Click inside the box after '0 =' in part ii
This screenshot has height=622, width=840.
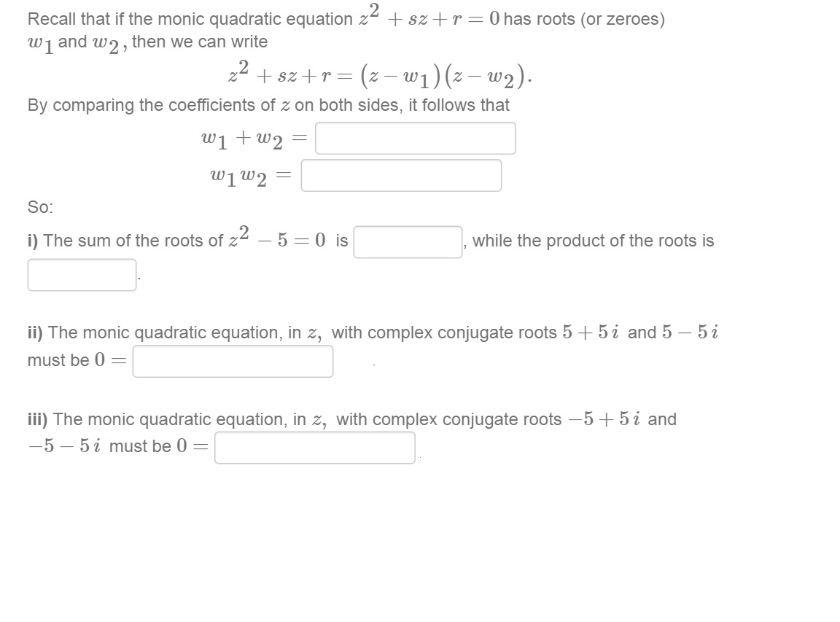[233, 360]
